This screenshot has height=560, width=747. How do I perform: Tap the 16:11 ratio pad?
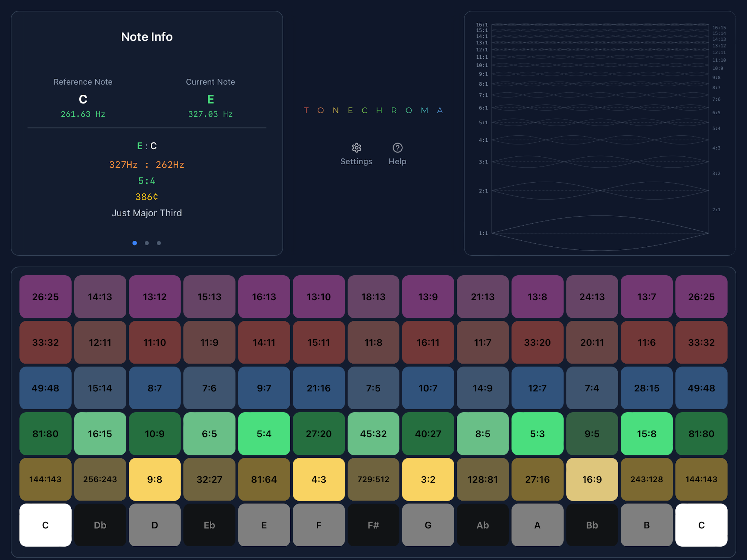coord(428,342)
